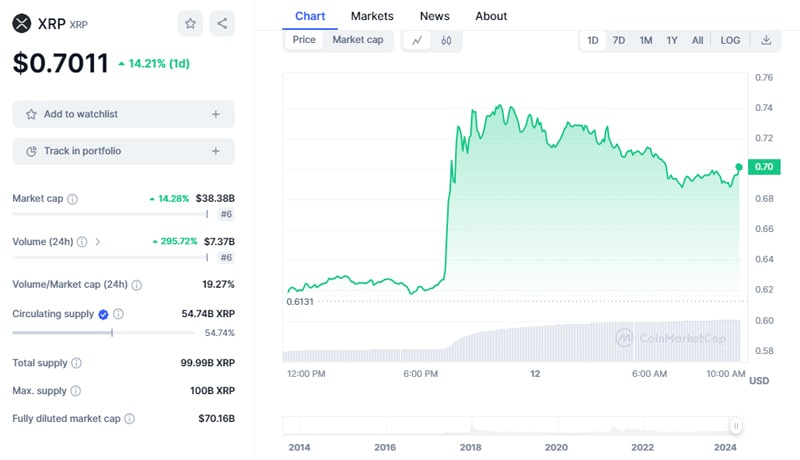Click the green 0.70 current price label

(x=764, y=167)
